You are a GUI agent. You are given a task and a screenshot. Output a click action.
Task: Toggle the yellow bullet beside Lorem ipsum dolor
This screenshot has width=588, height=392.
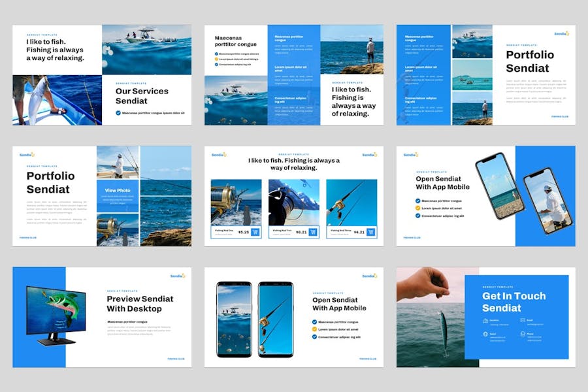coord(417,208)
